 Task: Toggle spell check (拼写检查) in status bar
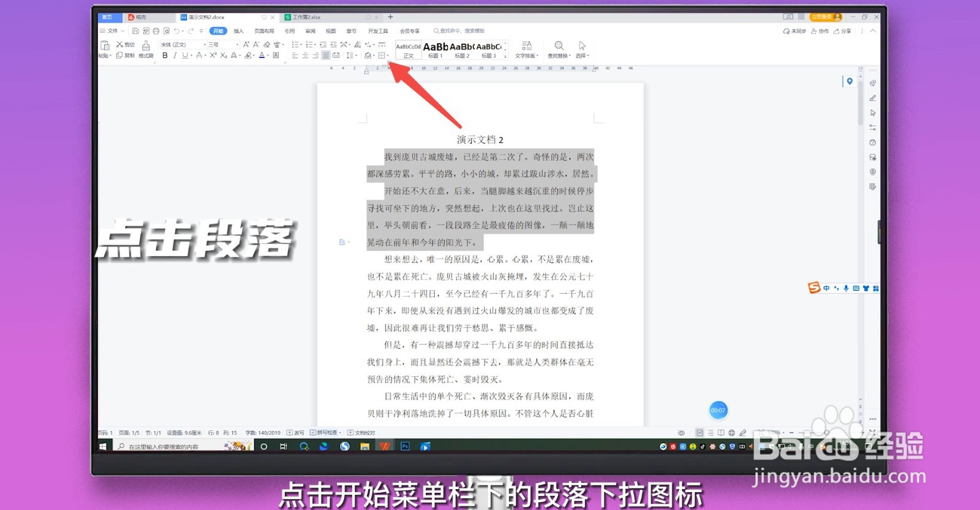pos(325,432)
